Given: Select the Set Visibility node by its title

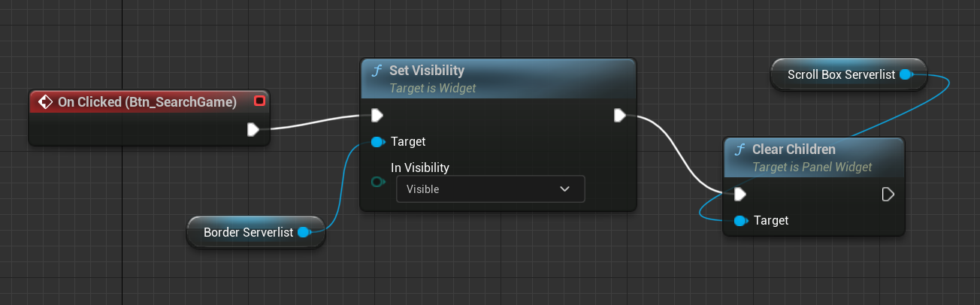Looking at the screenshot, I should tap(426, 71).
